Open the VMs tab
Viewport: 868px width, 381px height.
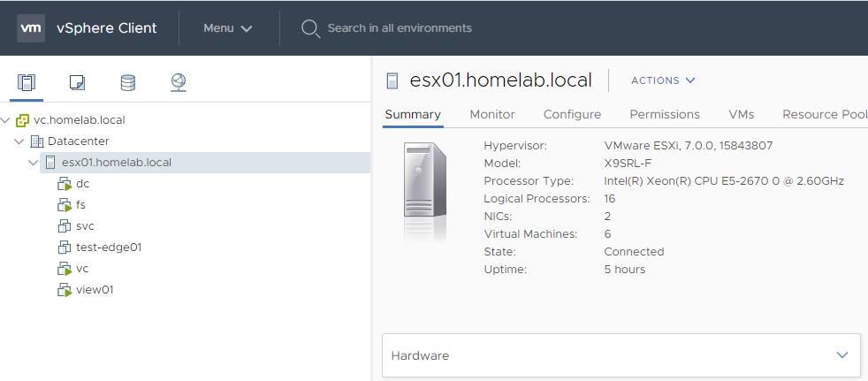coord(742,115)
